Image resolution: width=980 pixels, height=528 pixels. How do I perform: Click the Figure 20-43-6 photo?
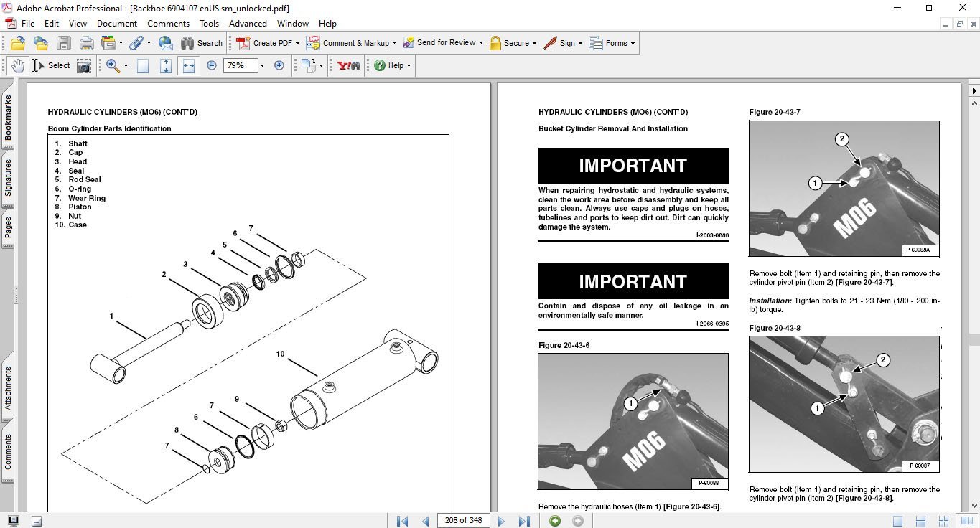click(633, 421)
